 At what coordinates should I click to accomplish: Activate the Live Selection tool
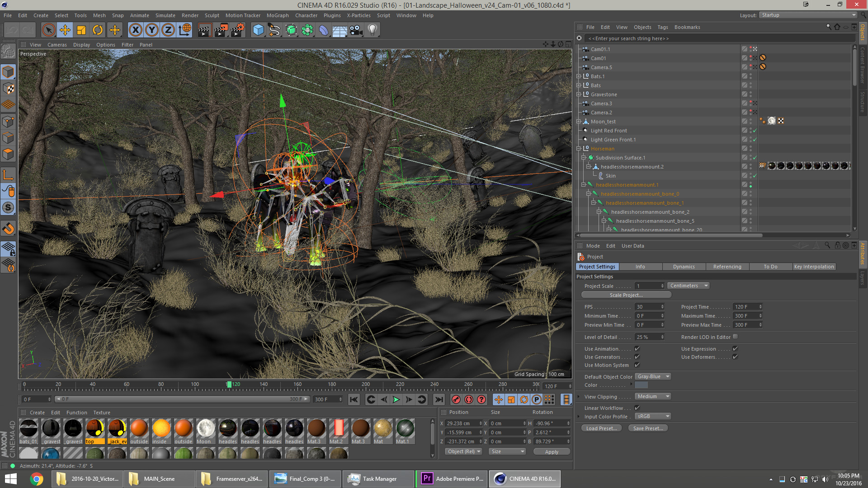(48, 30)
